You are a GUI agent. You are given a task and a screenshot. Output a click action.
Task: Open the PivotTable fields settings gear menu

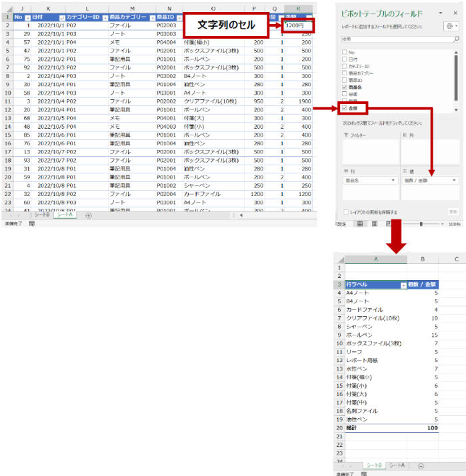click(x=450, y=27)
